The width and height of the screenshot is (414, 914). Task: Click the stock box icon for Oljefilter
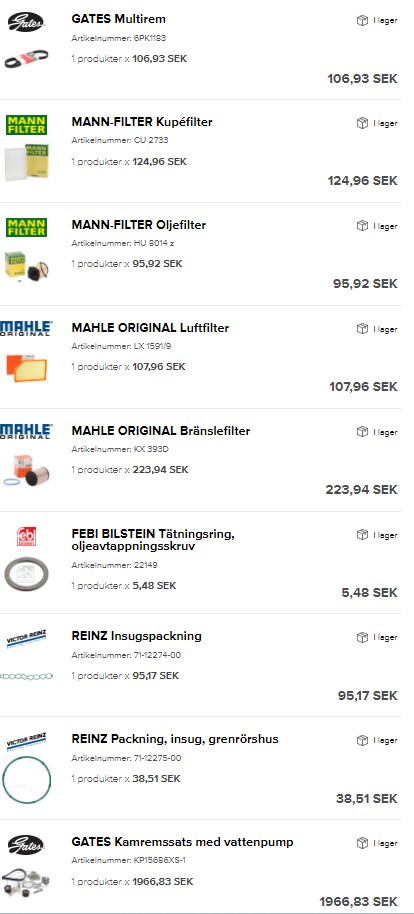[362, 226]
